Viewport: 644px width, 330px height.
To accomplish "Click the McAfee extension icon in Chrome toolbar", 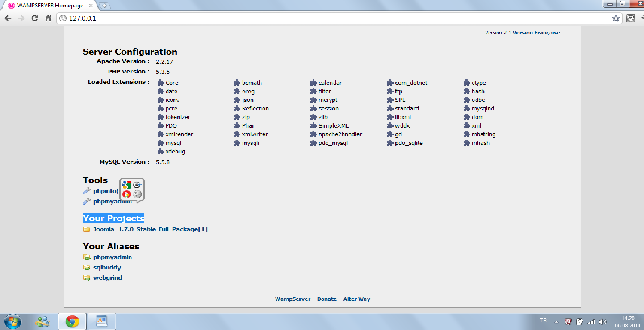I will pyautogui.click(x=631, y=18).
